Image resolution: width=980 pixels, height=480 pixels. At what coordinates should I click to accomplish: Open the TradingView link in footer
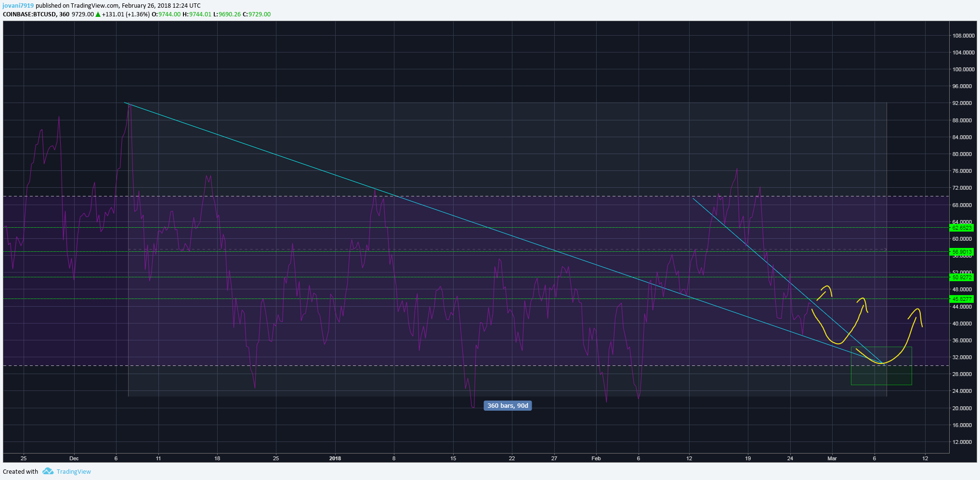click(x=74, y=472)
